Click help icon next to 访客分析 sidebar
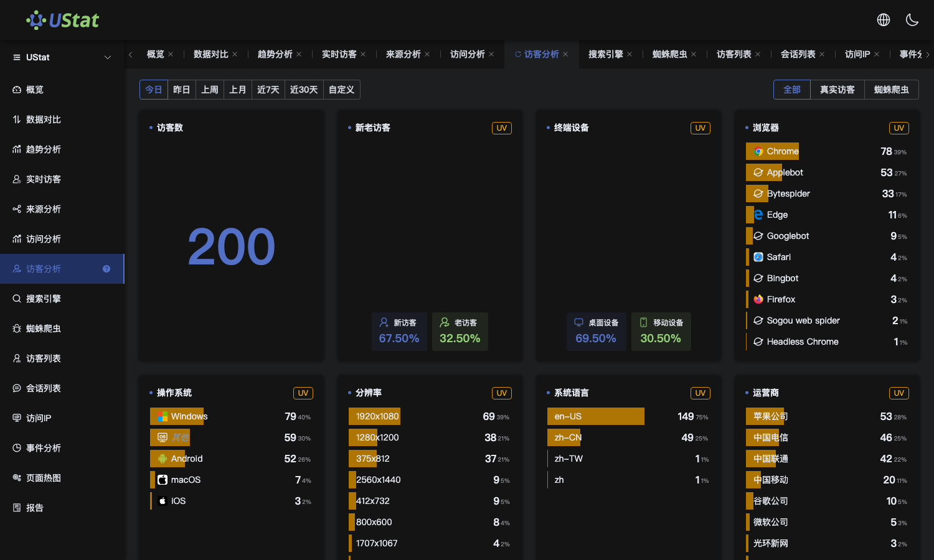The height and width of the screenshot is (560, 934). point(106,269)
